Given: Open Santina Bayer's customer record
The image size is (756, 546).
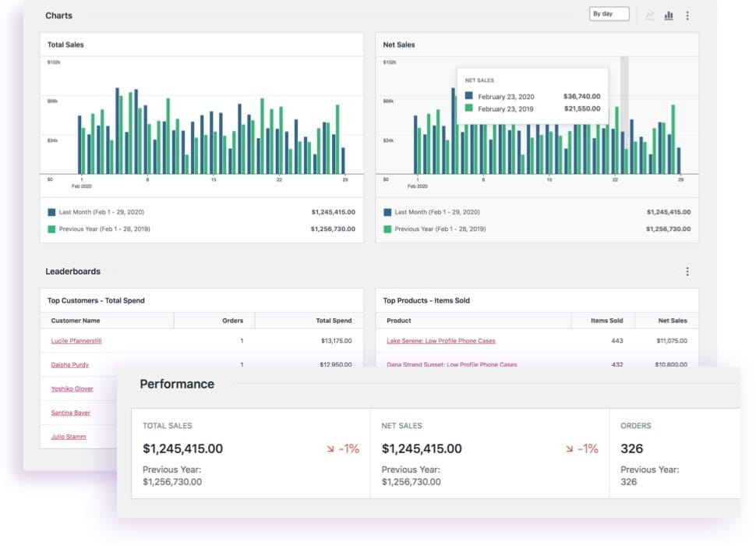Looking at the screenshot, I should click(x=71, y=413).
